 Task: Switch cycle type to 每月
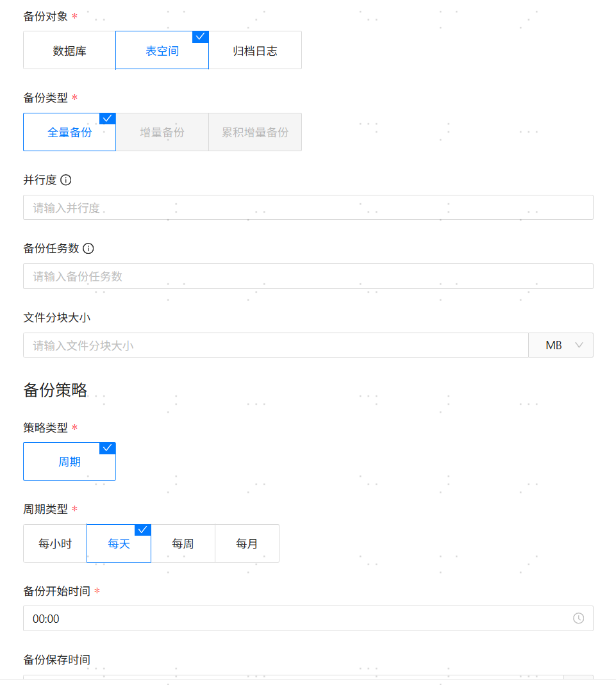[247, 543]
